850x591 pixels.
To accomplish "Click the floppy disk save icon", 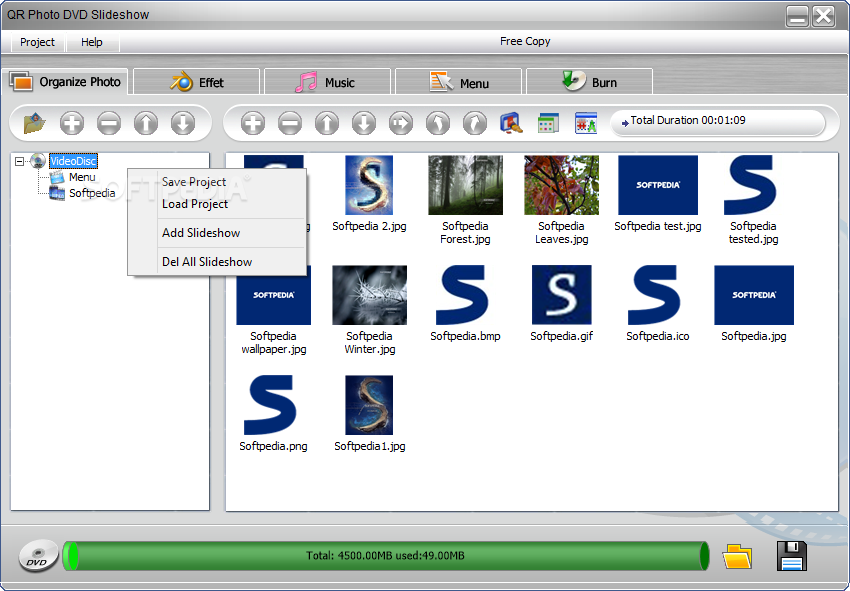I will 791,556.
